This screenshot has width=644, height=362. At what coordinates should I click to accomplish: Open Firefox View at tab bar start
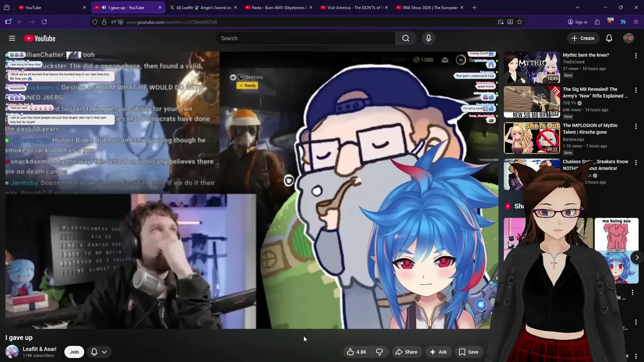pos(7,8)
